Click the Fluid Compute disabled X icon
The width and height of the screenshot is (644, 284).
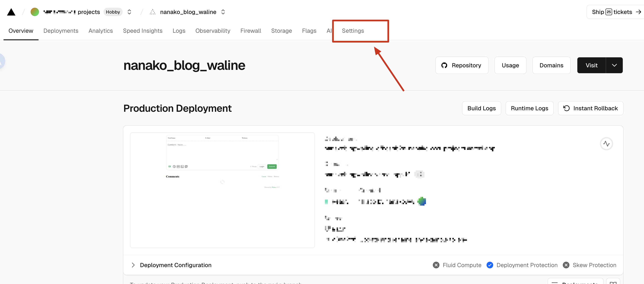(436, 265)
